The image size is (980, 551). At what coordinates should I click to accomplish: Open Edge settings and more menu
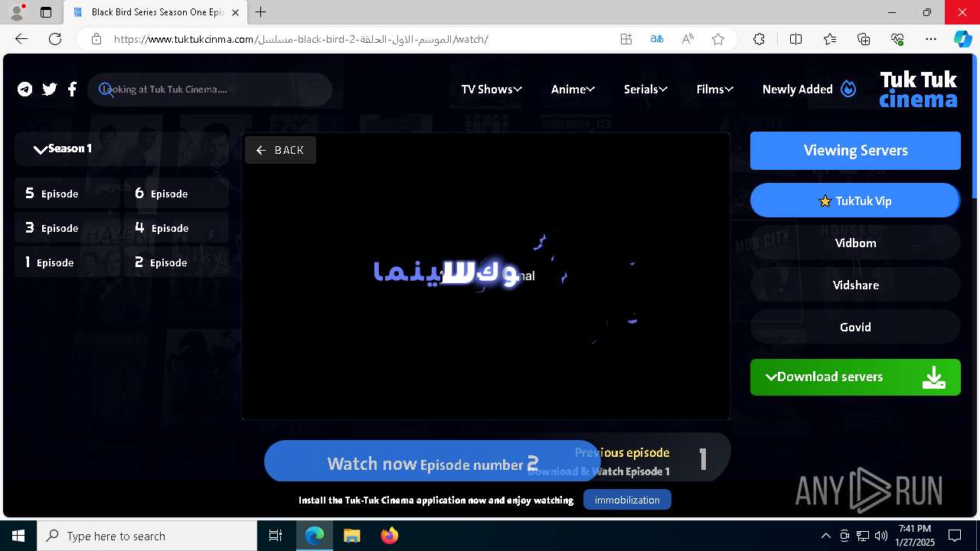tap(931, 39)
